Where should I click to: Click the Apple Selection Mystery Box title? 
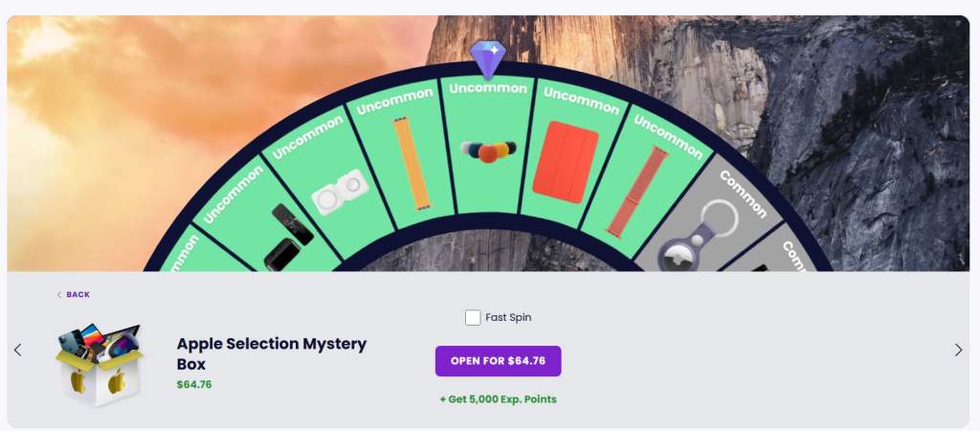(272, 353)
